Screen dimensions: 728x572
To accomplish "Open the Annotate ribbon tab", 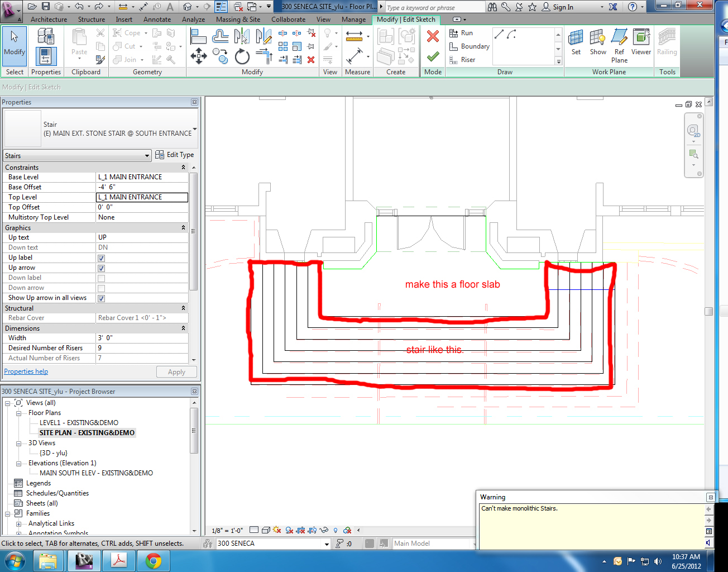I will coord(157,20).
